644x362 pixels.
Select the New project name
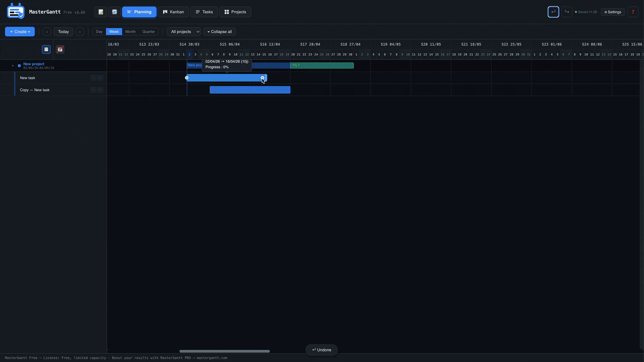tap(34, 64)
